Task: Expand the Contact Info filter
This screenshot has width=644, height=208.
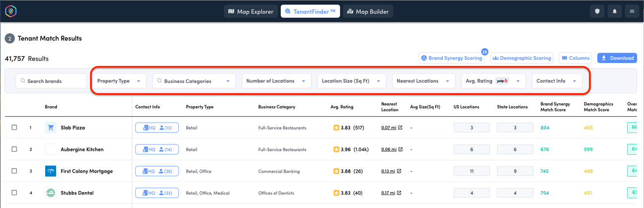Action: click(557, 81)
